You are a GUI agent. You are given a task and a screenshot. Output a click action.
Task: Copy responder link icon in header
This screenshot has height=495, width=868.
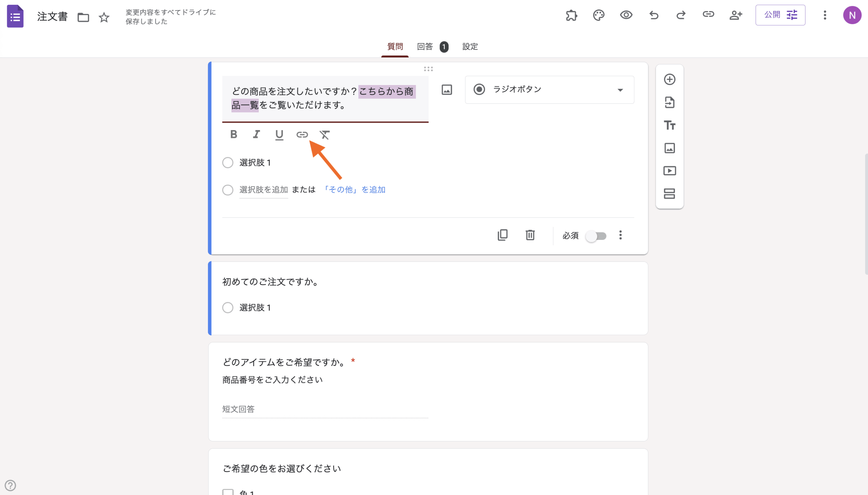coord(708,14)
